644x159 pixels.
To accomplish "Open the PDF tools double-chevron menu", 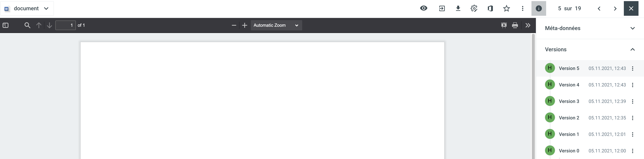I will click(x=528, y=25).
